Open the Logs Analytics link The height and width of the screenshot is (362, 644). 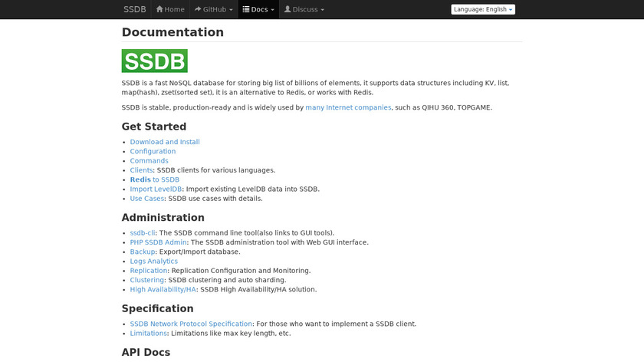[153, 262]
